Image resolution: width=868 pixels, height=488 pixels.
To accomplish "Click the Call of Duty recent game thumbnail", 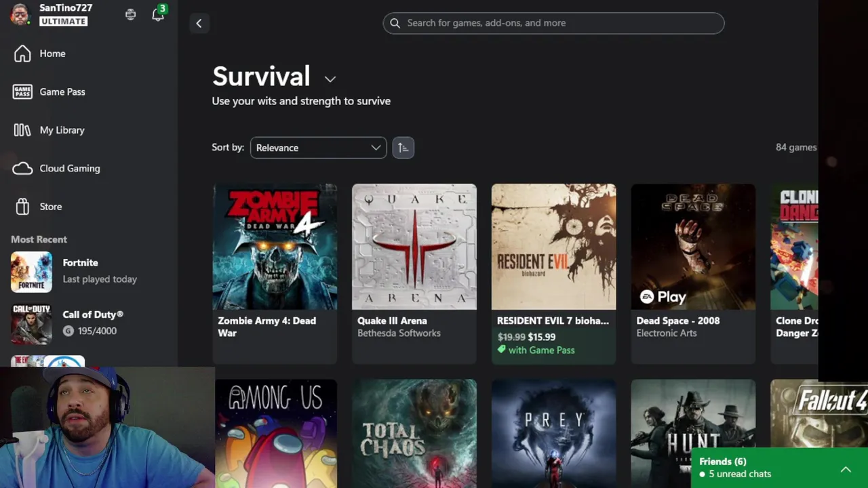I will (x=31, y=324).
